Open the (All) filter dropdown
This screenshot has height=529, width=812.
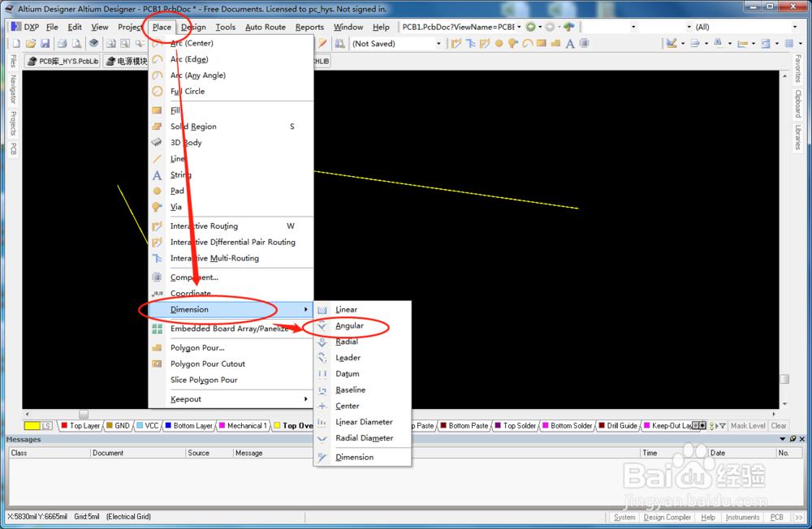[x=795, y=27]
